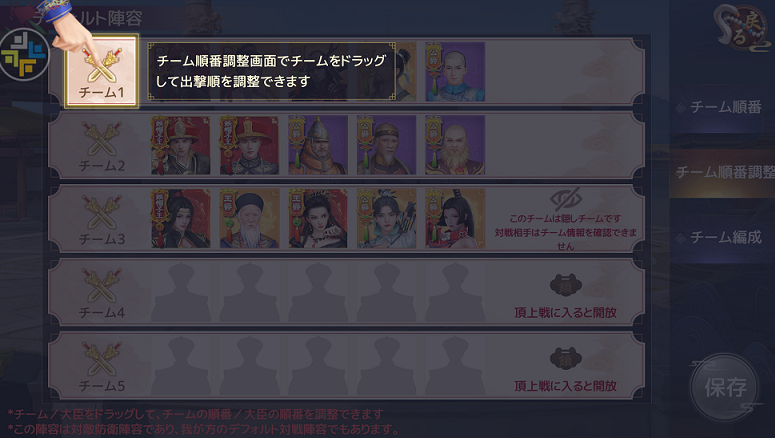The height and width of the screenshot is (438, 775).
Task: Click the Team 4 crossed swords icon
Action: coord(102,286)
